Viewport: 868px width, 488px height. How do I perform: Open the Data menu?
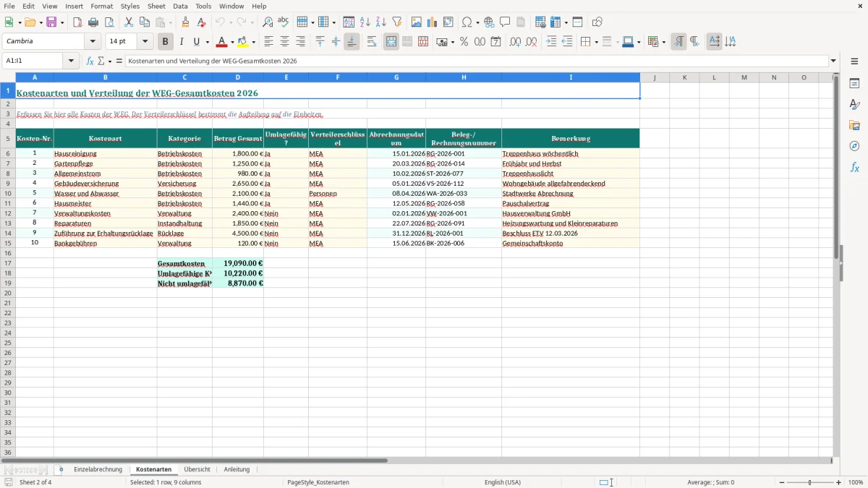click(180, 6)
